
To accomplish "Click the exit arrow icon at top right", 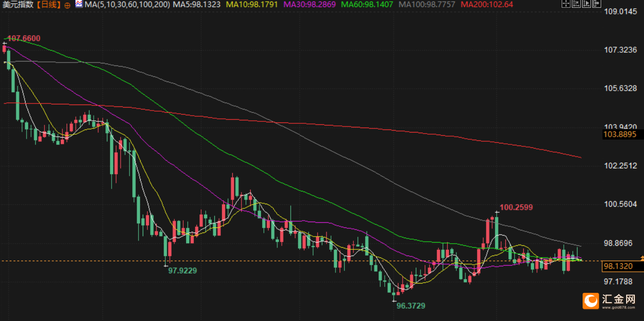I will [596, 4].
